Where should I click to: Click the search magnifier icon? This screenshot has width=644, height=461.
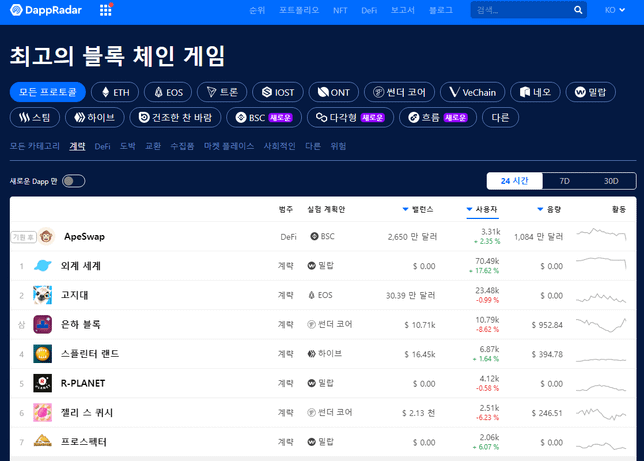[x=578, y=10]
